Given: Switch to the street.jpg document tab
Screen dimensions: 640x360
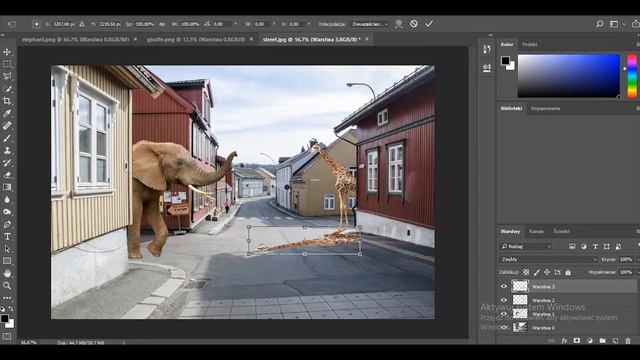Looking at the screenshot, I should click(x=312, y=40).
